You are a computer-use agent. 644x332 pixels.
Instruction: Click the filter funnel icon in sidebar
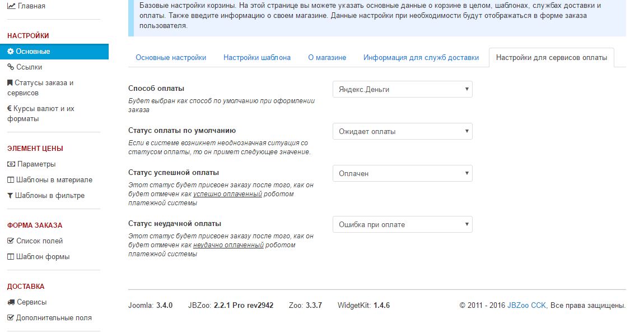click(10, 196)
